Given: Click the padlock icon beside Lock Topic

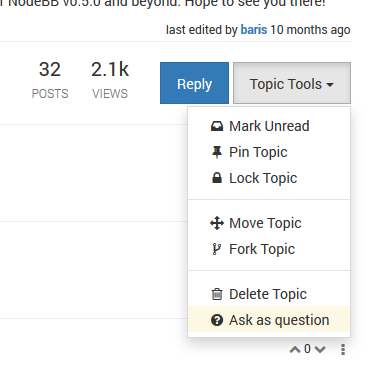Looking at the screenshot, I should click(x=217, y=178).
